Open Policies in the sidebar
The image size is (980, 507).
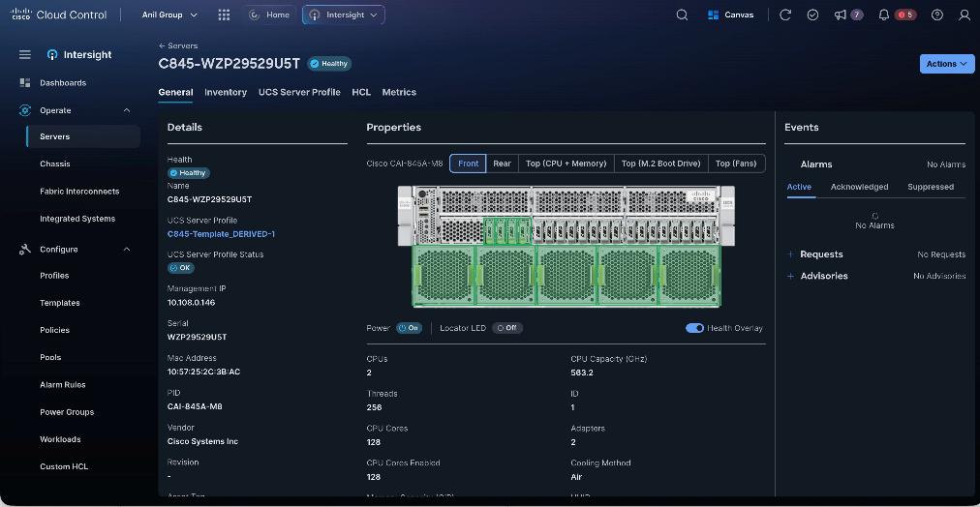tap(55, 330)
